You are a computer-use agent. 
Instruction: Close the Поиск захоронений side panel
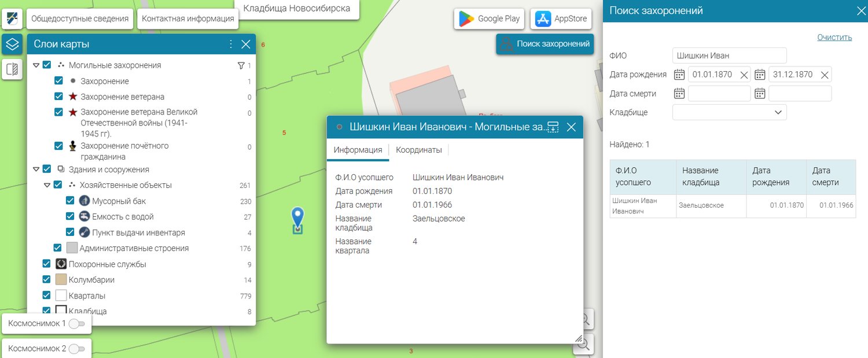(860, 10)
